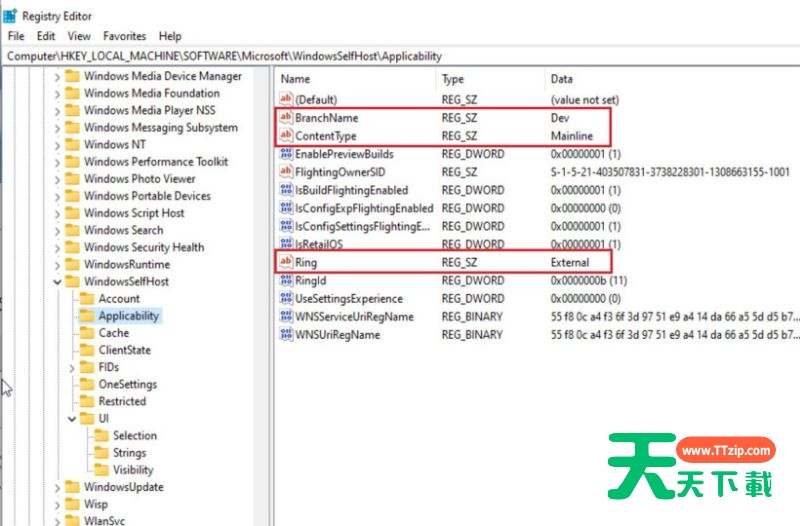Image resolution: width=800 pixels, height=526 pixels.
Task: Click the Windows Search folder icon
Action: pos(72,230)
